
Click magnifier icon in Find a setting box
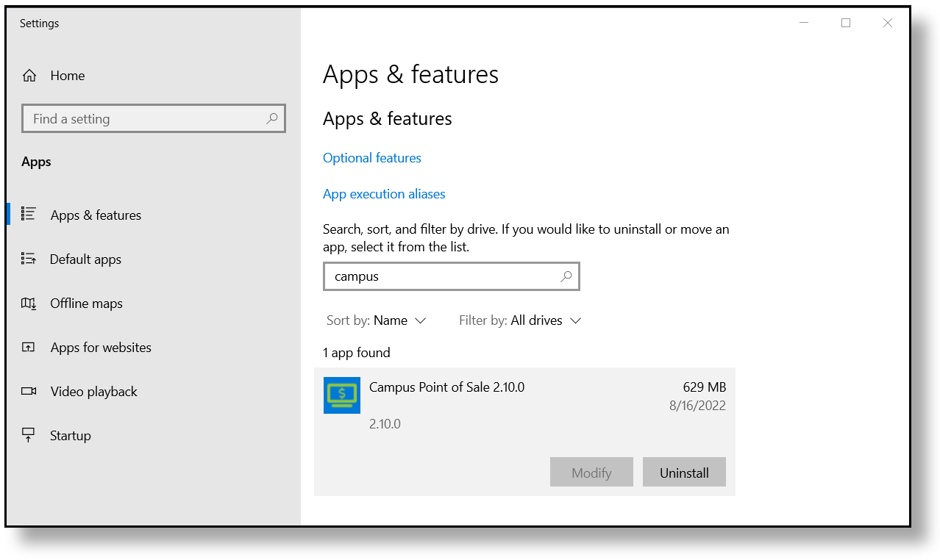(272, 118)
